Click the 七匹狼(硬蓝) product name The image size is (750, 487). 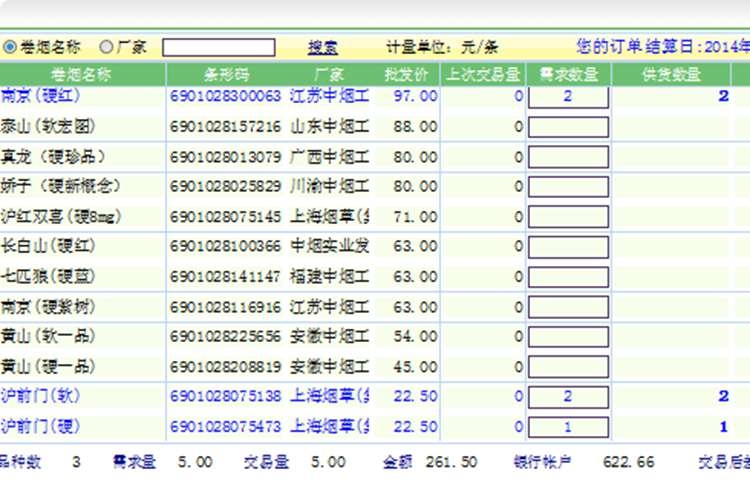tap(48, 277)
